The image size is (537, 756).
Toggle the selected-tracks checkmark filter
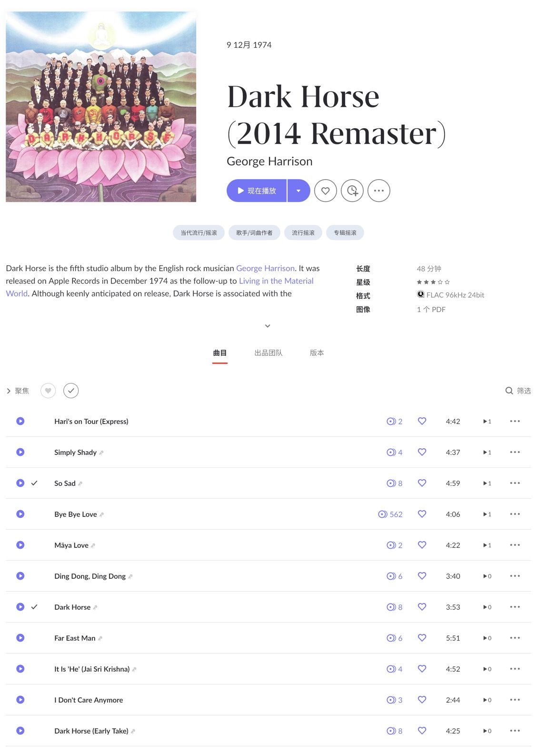tap(71, 391)
